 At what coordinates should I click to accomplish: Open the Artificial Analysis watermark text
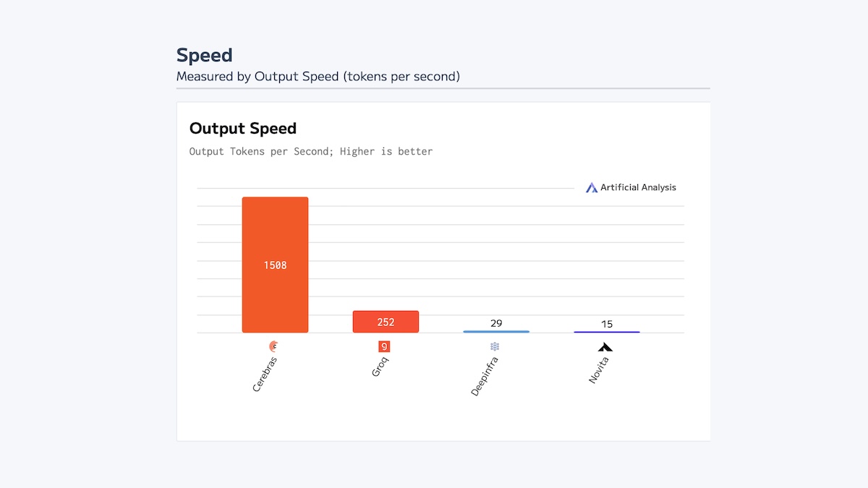(x=638, y=187)
